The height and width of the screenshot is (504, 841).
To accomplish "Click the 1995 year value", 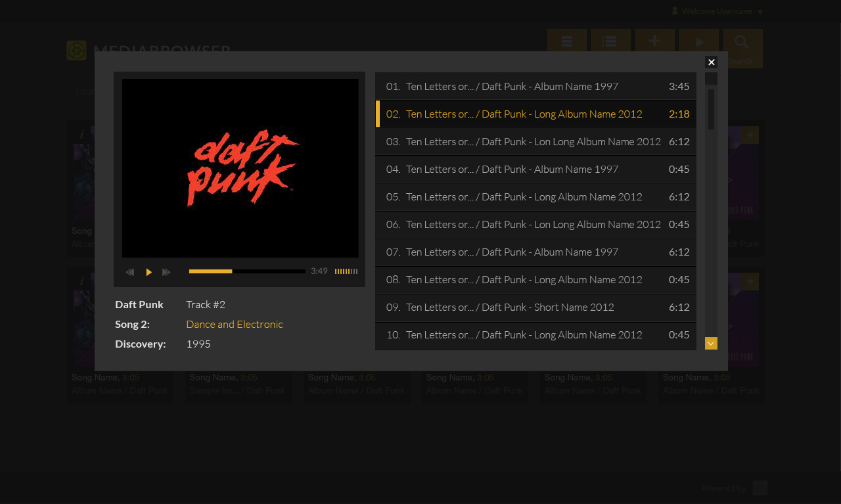I will click(198, 344).
